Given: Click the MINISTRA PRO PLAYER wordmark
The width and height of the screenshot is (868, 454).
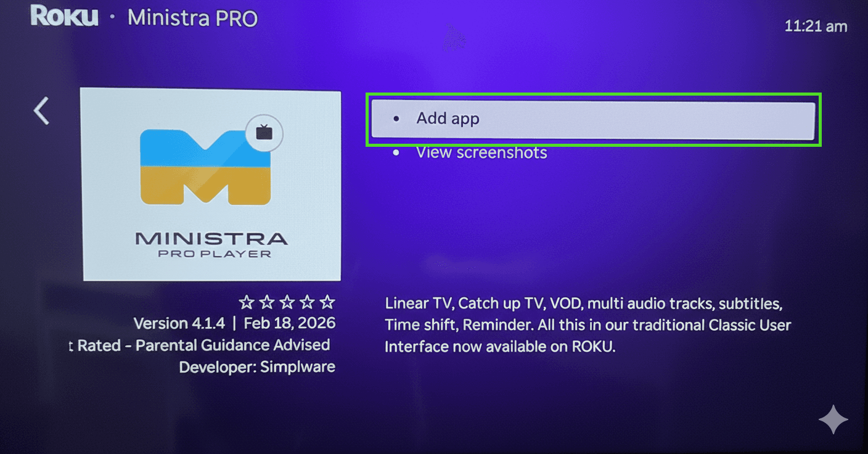Looking at the screenshot, I should pyautogui.click(x=211, y=244).
